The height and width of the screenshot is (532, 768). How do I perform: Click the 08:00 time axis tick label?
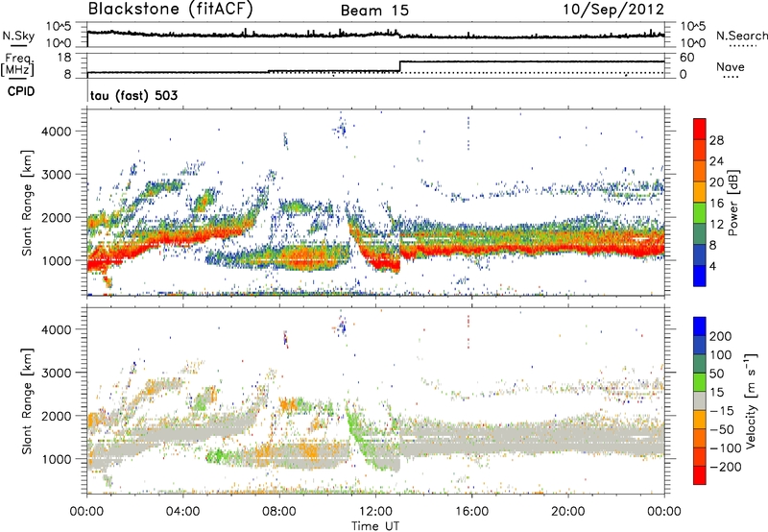click(279, 512)
